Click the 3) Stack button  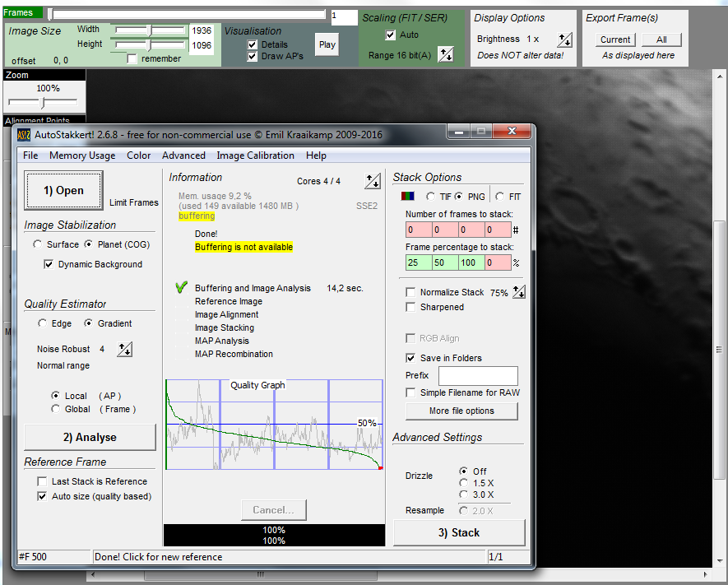(x=459, y=532)
